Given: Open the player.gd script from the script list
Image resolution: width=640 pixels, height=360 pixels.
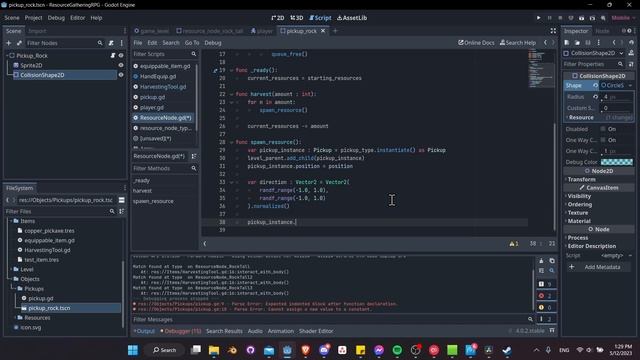Looking at the screenshot, I should [152, 107].
